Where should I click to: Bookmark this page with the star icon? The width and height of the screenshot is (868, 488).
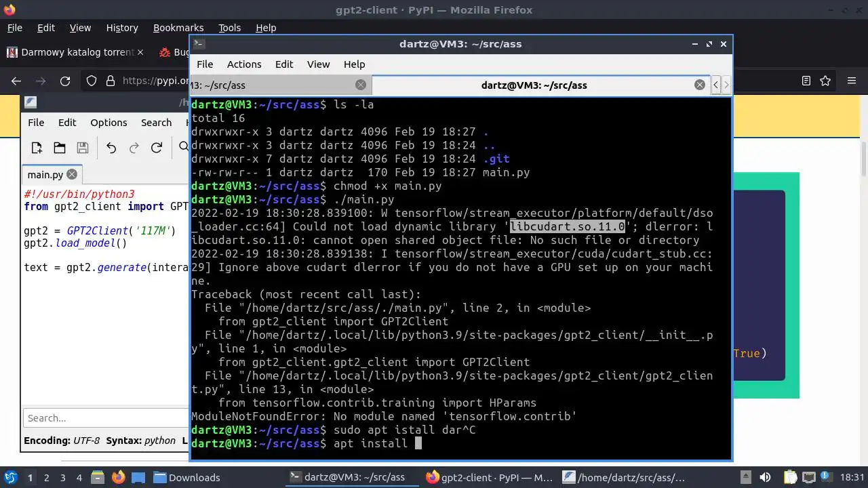click(825, 81)
